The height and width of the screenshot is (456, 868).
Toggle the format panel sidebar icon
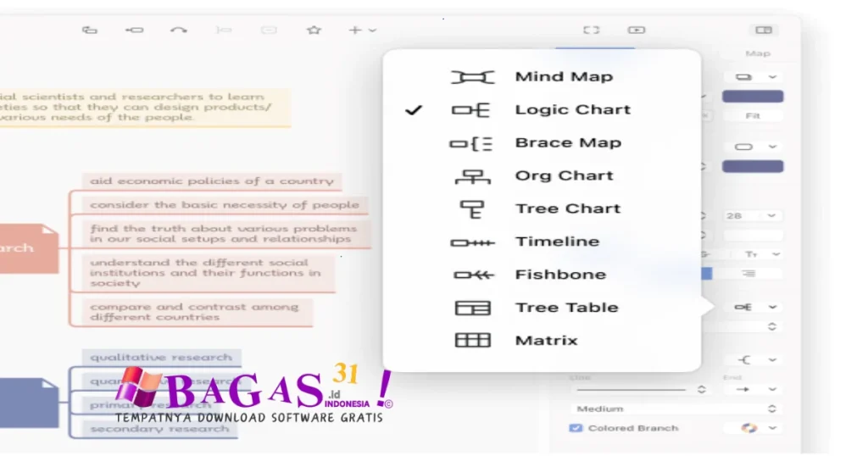click(x=764, y=30)
